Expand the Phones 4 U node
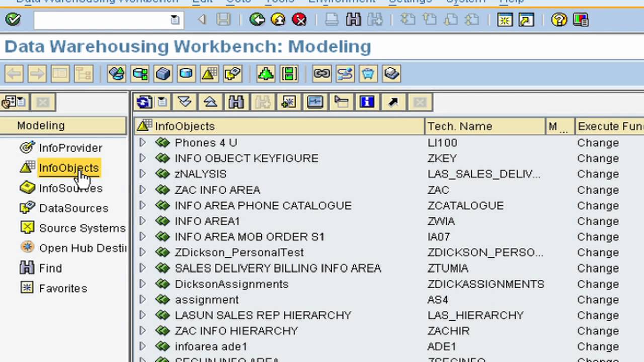The height and width of the screenshot is (362, 644). [x=143, y=143]
